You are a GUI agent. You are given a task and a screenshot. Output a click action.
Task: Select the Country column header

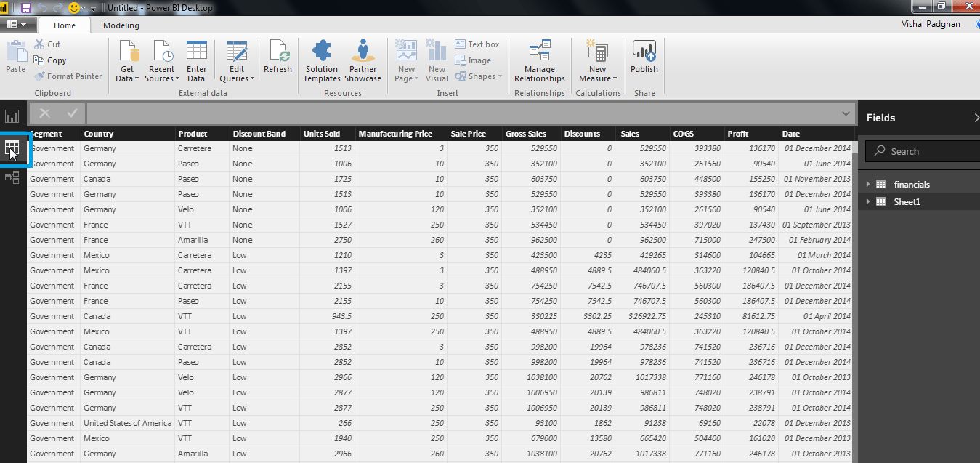pos(128,134)
